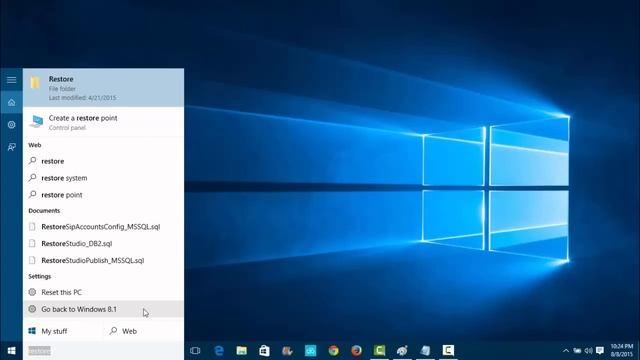This screenshot has width=640, height=360.
Task: Click the My stuff search button
Action: [x=62, y=331]
